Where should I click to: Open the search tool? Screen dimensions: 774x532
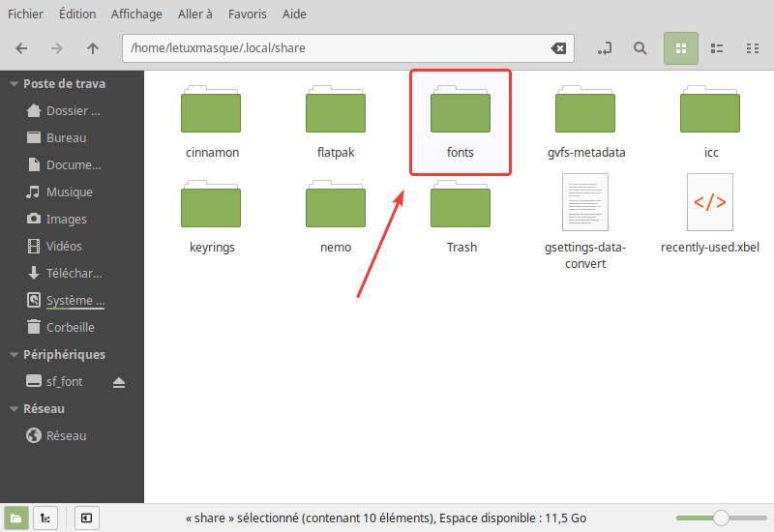tap(640, 48)
